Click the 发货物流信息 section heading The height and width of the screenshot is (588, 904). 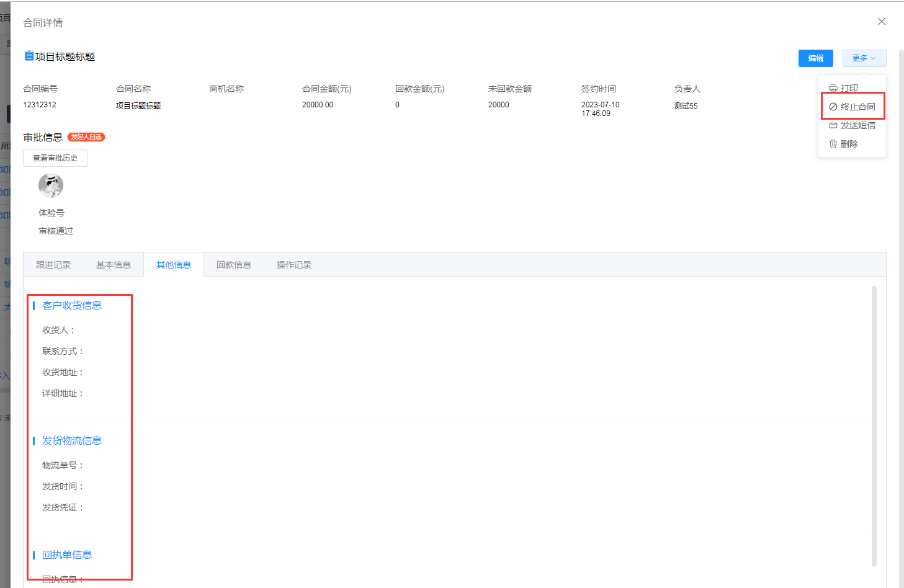[72, 440]
